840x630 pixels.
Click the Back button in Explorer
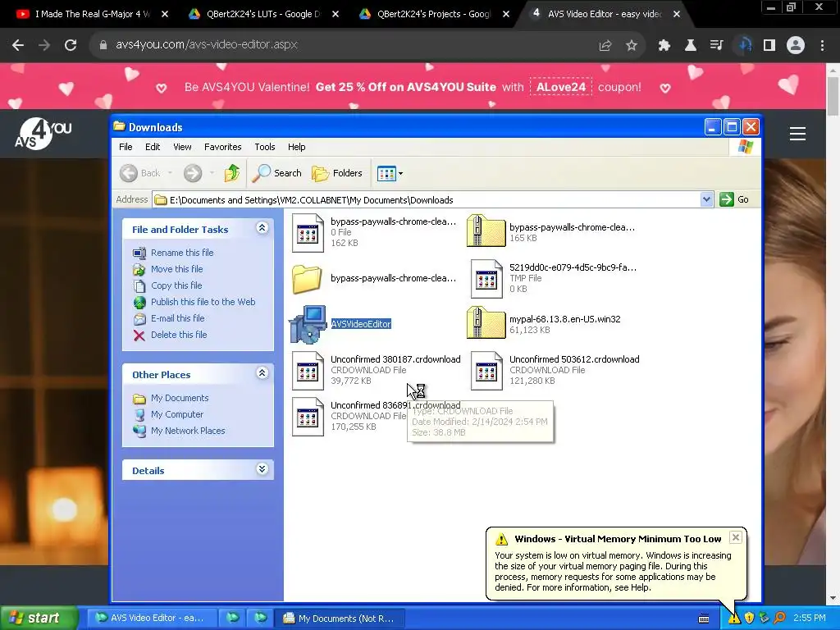140,173
